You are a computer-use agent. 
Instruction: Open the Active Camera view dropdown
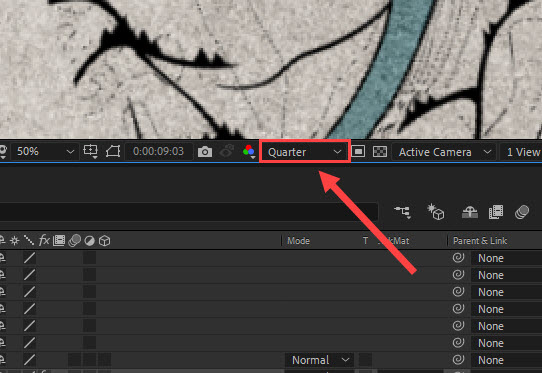(x=444, y=152)
